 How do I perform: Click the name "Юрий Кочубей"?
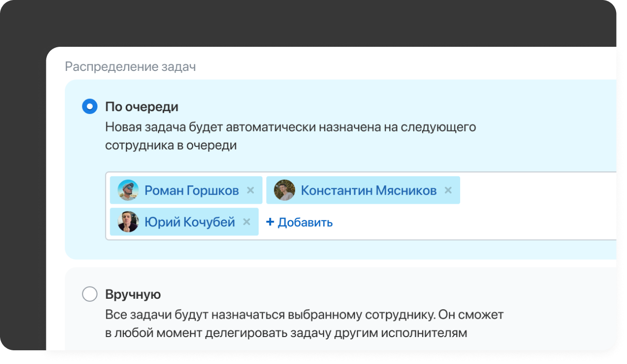190,222
